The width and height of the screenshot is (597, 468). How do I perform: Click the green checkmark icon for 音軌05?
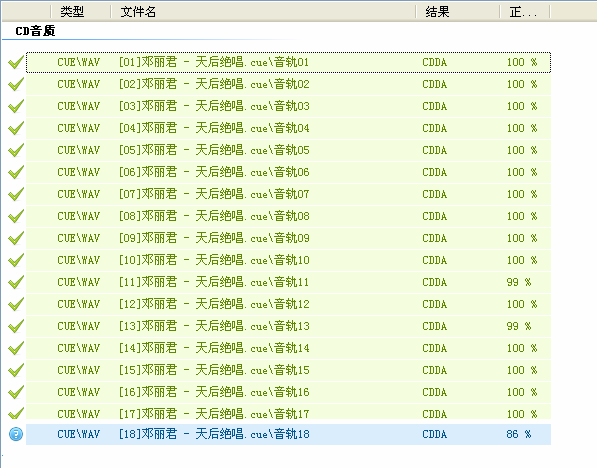pyautogui.click(x=16, y=150)
